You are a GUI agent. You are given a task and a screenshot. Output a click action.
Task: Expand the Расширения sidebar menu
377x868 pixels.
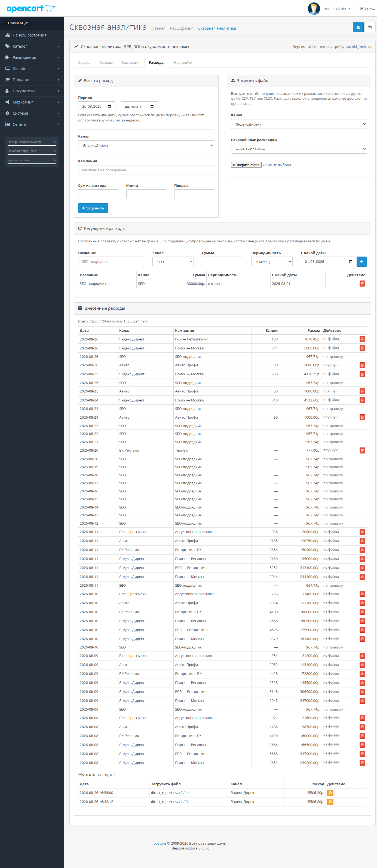[x=32, y=57]
